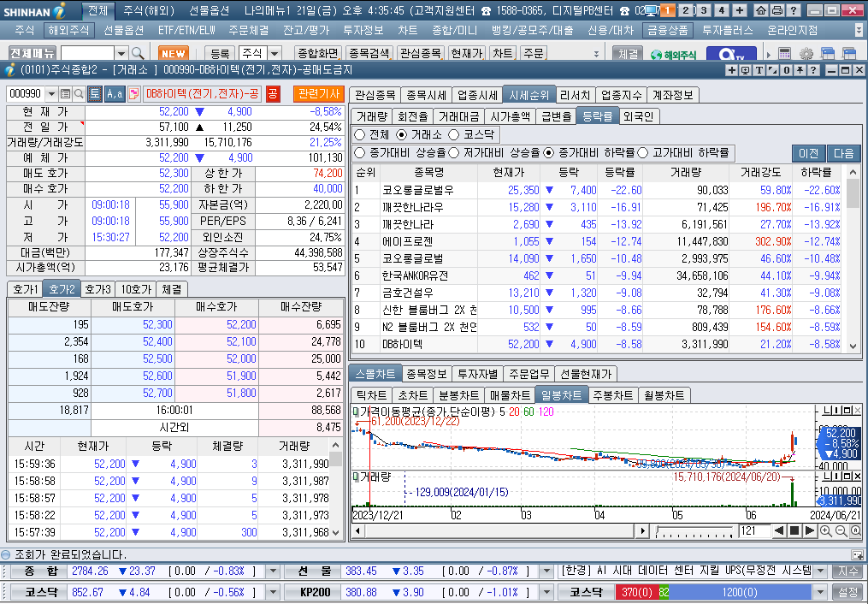Click the 종목검색 toolbar button

(369, 53)
